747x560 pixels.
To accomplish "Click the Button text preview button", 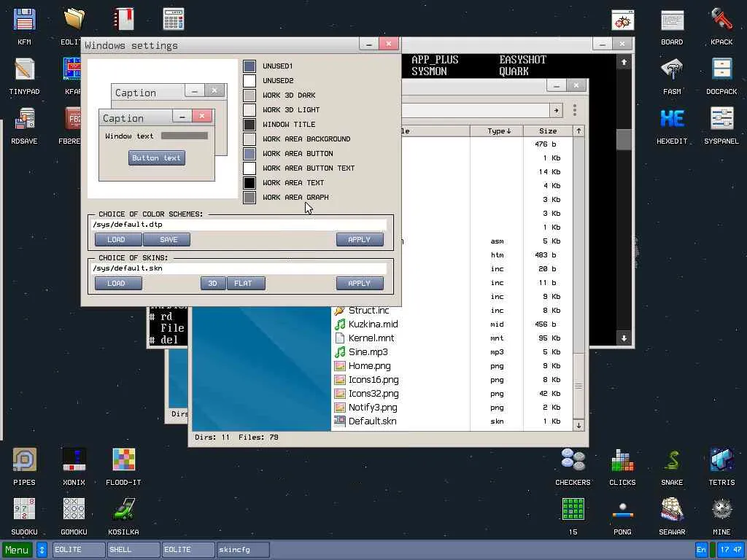I will [157, 158].
